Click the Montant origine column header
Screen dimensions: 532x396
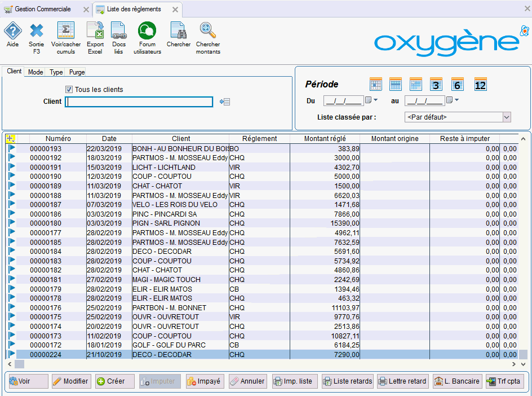[x=394, y=139]
